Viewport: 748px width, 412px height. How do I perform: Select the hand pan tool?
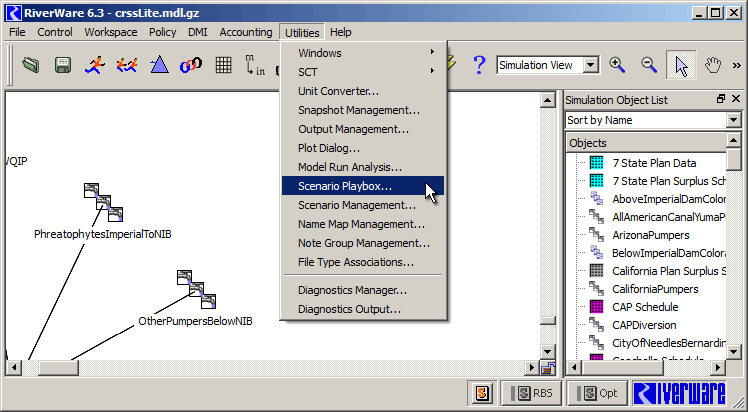coord(713,65)
